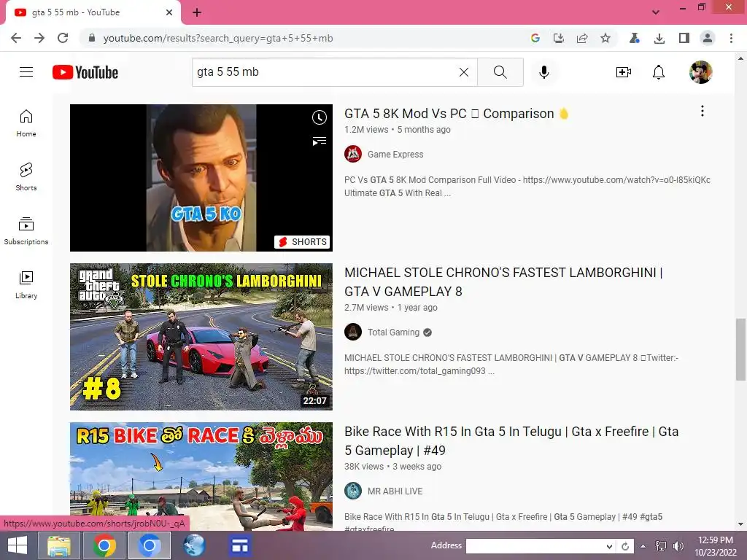Open the network tray icon
747x560 pixels.
pyautogui.click(x=661, y=546)
